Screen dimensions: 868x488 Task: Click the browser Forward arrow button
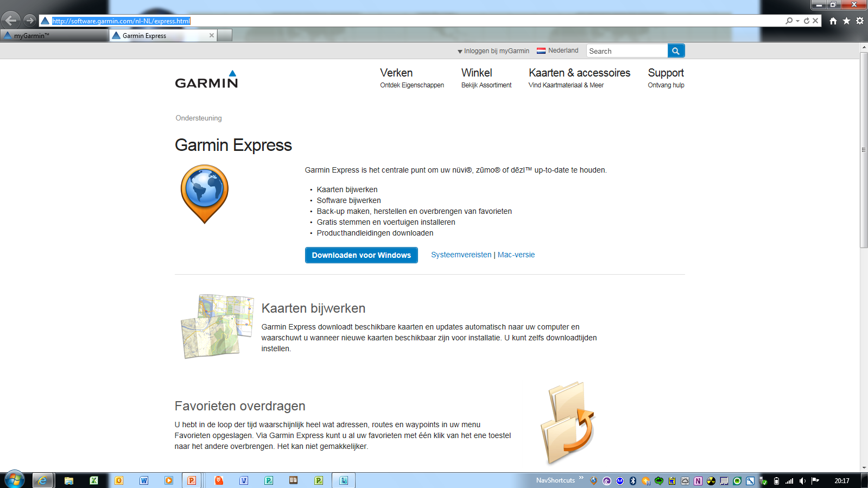(30, 21)
